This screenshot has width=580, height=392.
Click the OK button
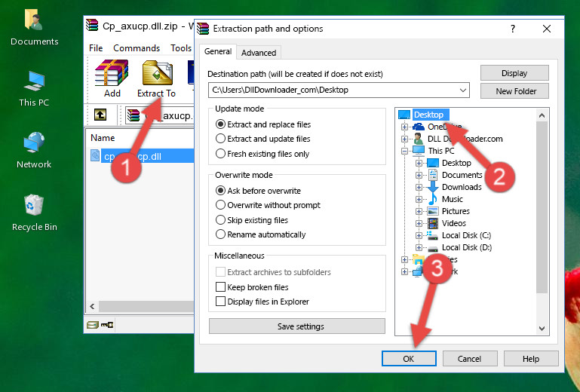pos(409,359)
